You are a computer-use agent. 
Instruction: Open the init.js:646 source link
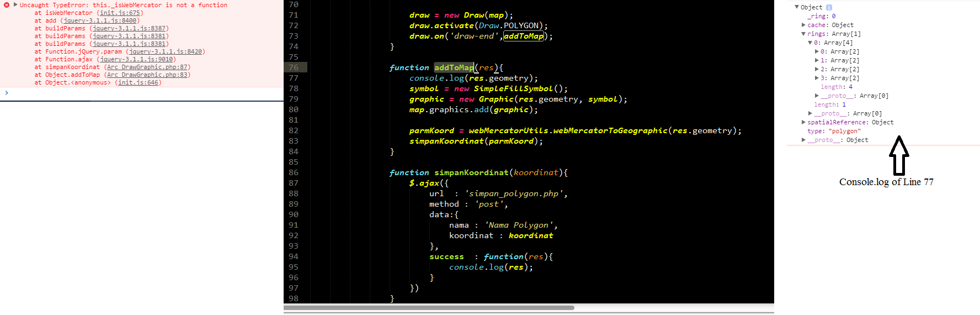click(138, 82)
